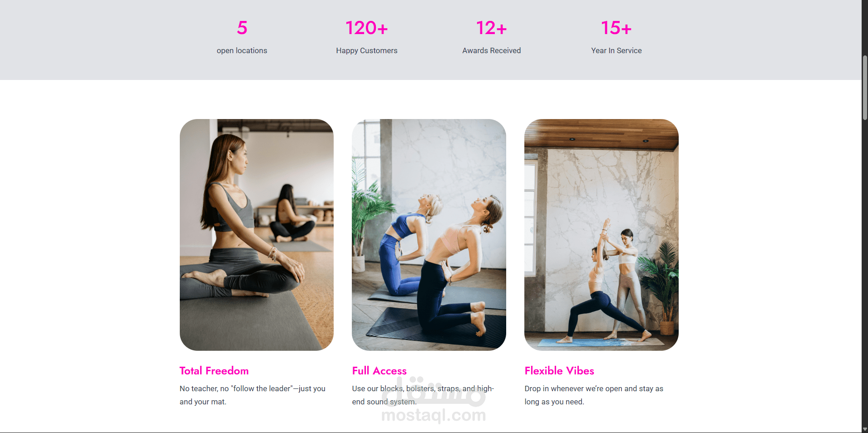Click the '15+' years counter
Screen dimensions: 868x433
pyautogui.click(x=616, y=28)
